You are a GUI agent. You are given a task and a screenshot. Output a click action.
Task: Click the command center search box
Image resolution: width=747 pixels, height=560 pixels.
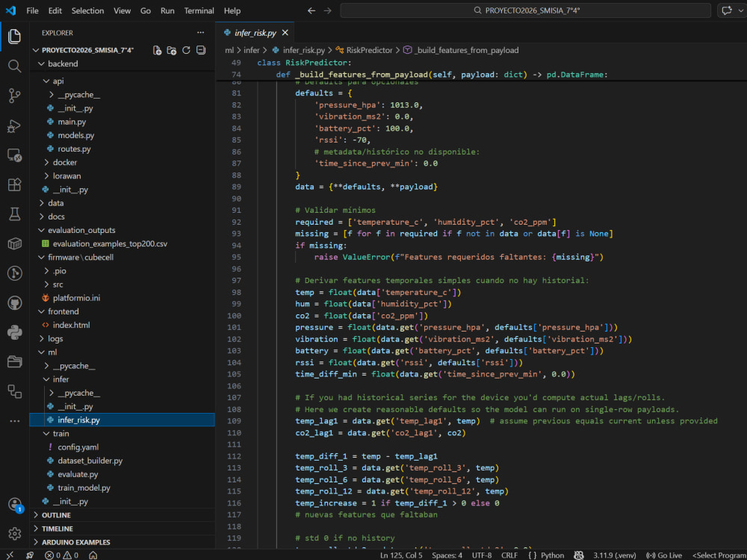(525, 10)
